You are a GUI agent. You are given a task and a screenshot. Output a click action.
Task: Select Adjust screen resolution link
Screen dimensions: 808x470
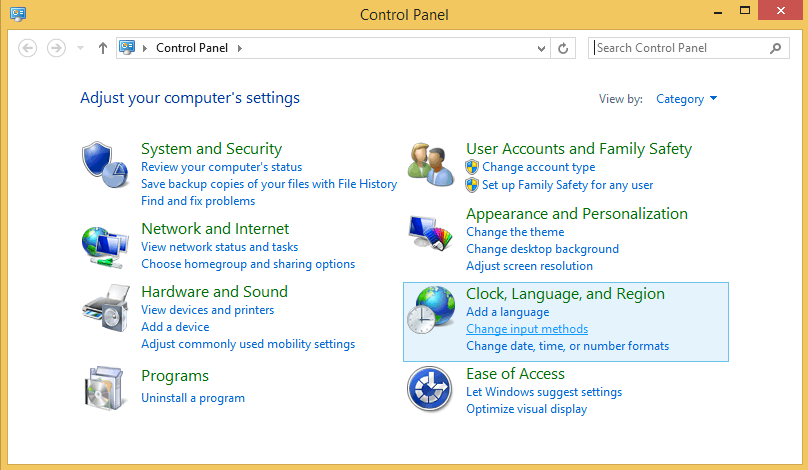click(529, 266)
